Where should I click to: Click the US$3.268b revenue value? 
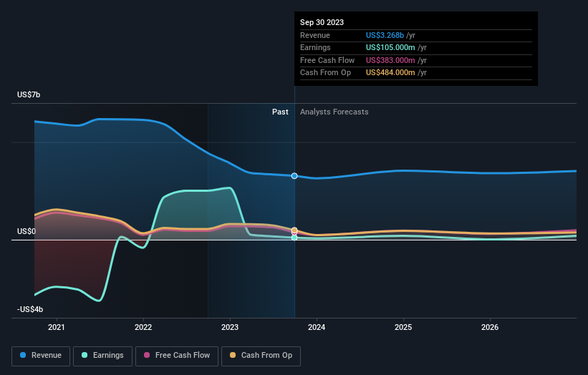[x=385, y=35]
